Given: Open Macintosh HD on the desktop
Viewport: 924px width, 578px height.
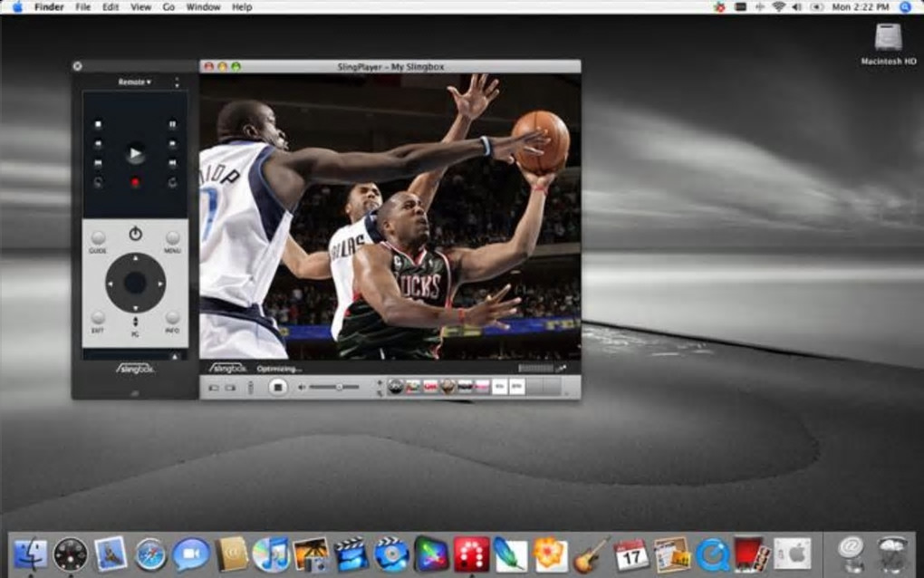Looking at the screenshot, I should 888,43.
